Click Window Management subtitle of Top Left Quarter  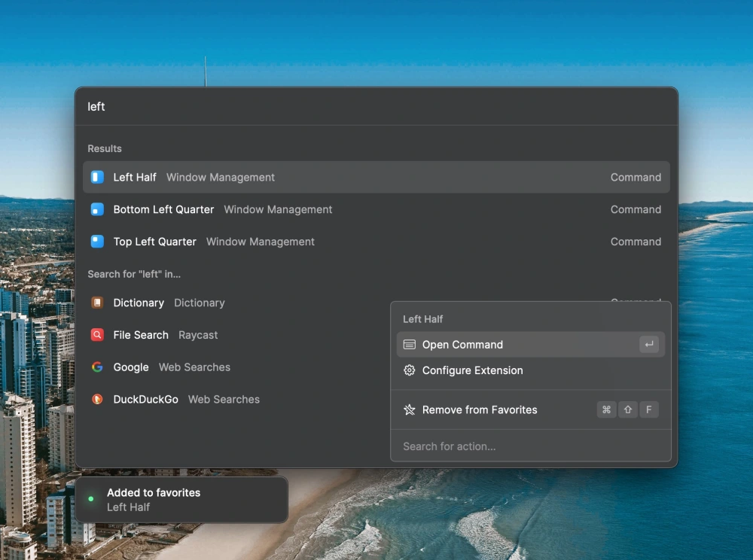pyautogui.click(x=261, y=242)
